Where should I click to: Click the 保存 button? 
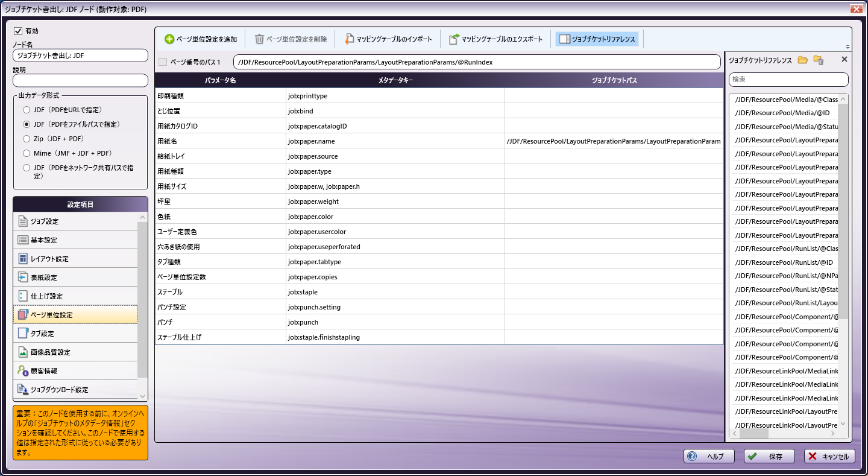[x=769, y=456]
